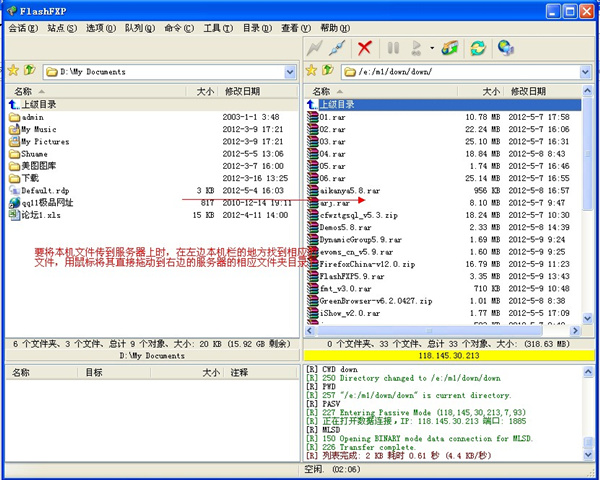
Task: Click local pane bookmarks star icon
Action: click(13, 71)
